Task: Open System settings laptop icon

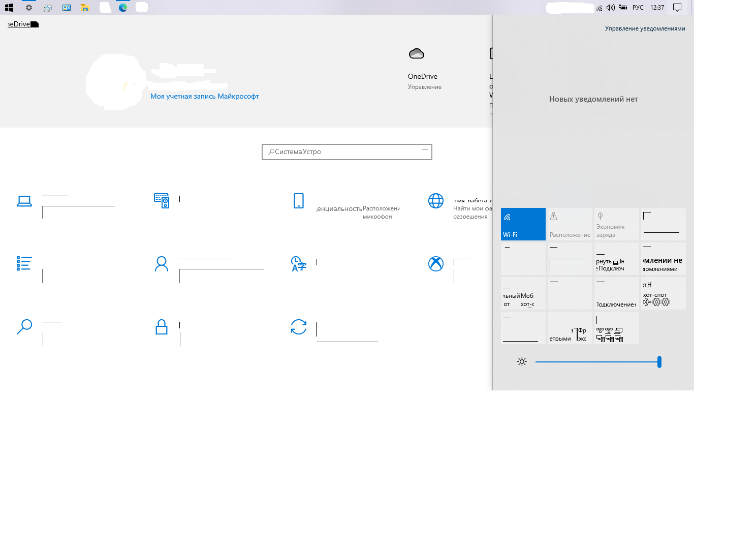Action: tap(24, 201)
